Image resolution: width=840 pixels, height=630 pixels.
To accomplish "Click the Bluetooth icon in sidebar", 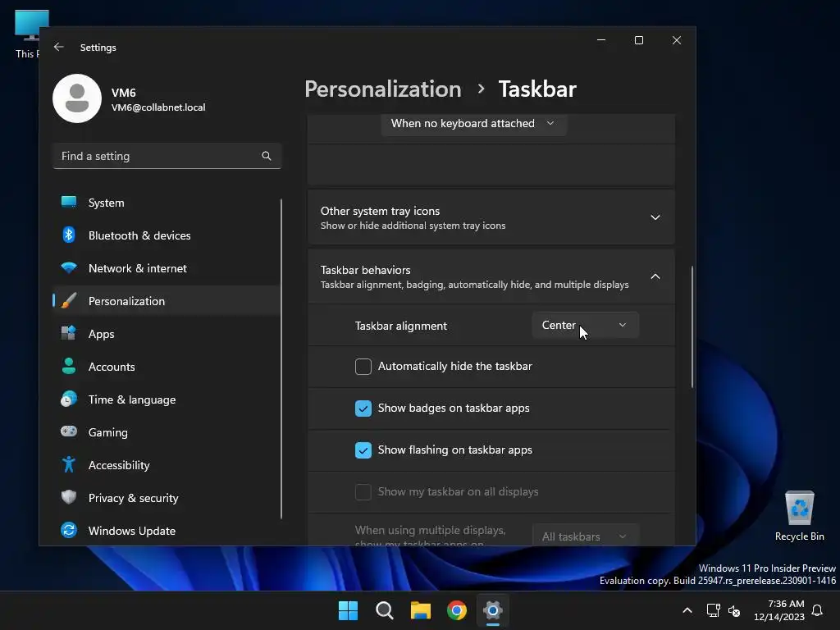I will click(69, 235).
